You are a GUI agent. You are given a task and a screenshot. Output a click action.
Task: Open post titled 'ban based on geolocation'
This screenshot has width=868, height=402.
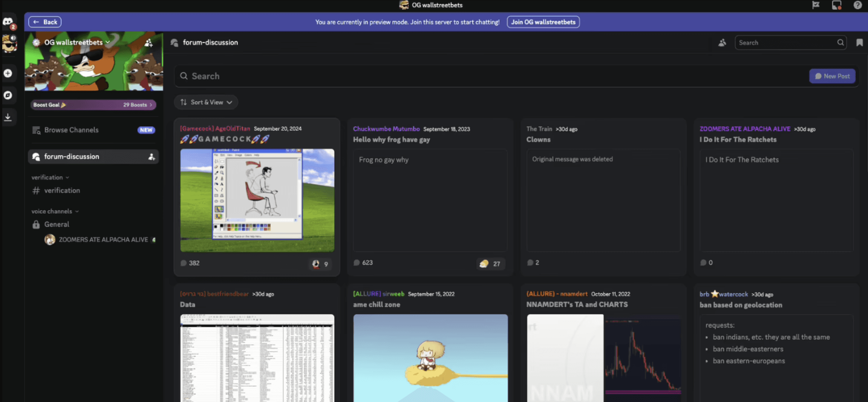[x=741, y=305]
